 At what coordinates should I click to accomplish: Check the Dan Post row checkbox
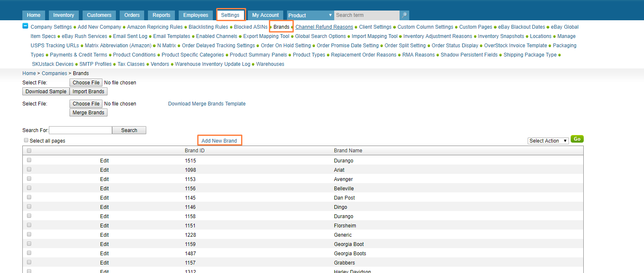point(29,197)
